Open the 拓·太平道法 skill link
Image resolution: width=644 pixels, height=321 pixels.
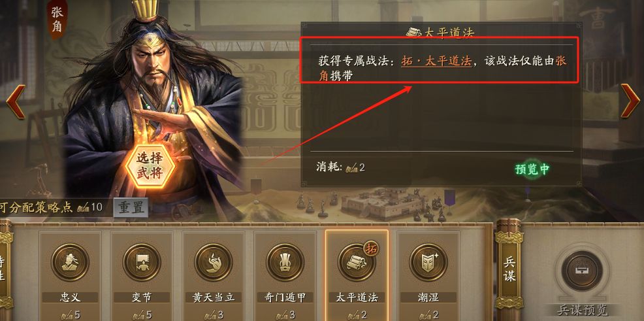pos(436,61)
